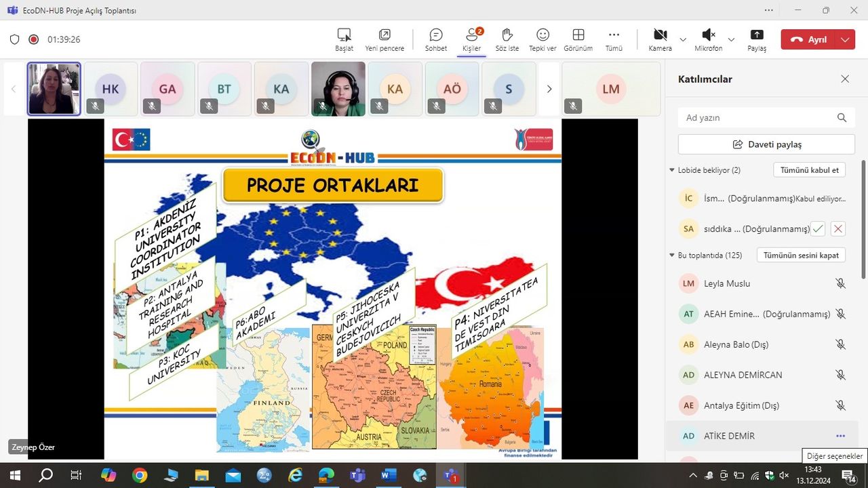Select GA participant tile
Viewport: 868px width, 488px height.
point(167,89)
